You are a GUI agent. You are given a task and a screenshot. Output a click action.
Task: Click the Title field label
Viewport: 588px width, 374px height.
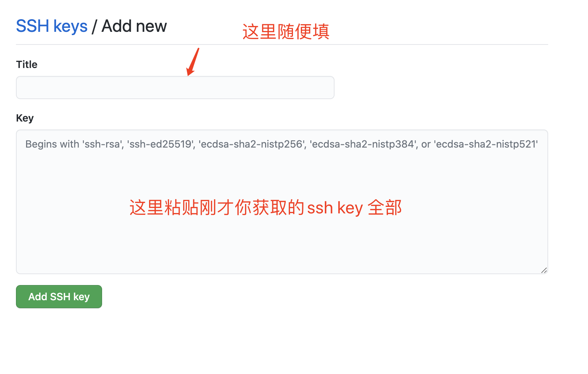(27, 65)
